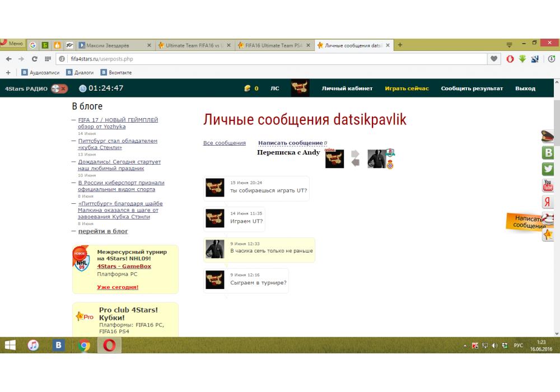560x392 pixels.
Task: Click the Yandex icon in the sidebar
Action: 548,202
